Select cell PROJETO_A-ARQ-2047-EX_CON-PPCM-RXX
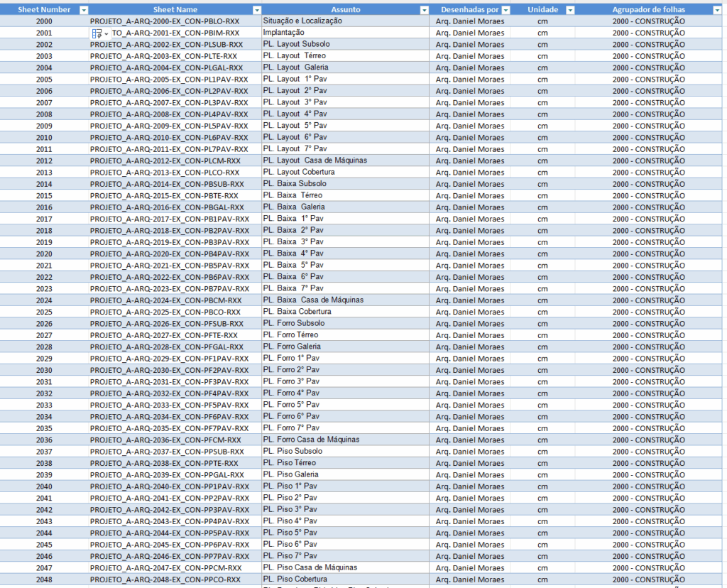This screenshot has height=588, width=727. 175,568
